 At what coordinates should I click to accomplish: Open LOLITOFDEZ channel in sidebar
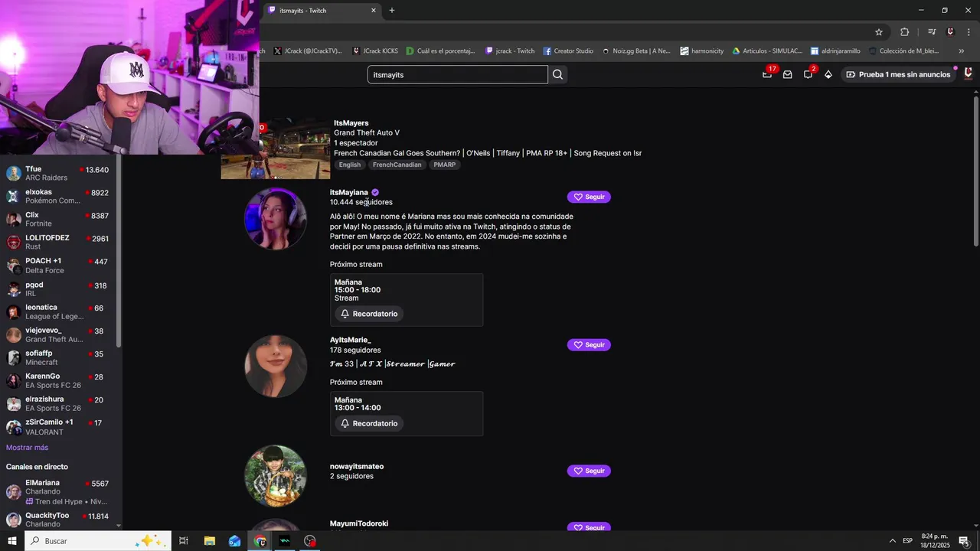[x=58, y=242]
